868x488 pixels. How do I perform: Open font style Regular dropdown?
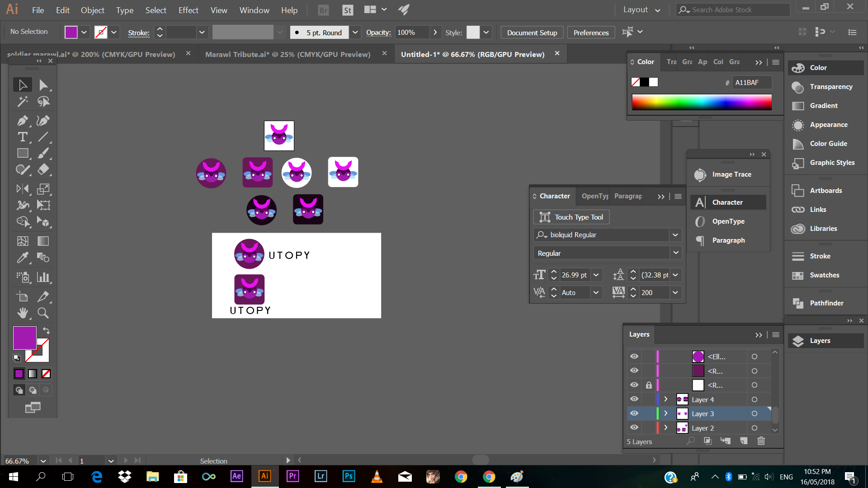click(675, 253)
